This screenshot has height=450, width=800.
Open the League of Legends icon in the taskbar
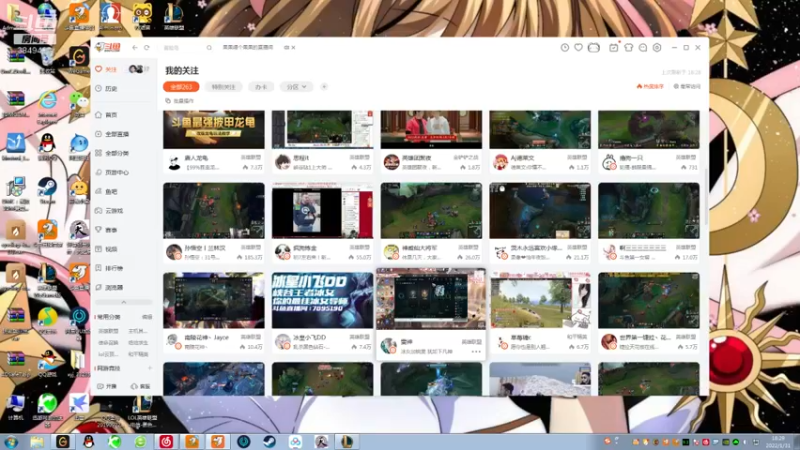point(347,442)
